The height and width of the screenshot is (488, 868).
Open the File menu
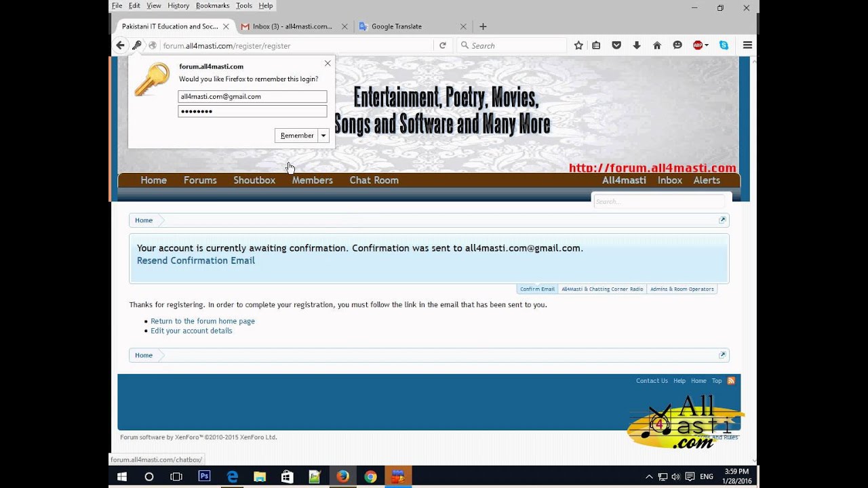click(x=117, y=5)
